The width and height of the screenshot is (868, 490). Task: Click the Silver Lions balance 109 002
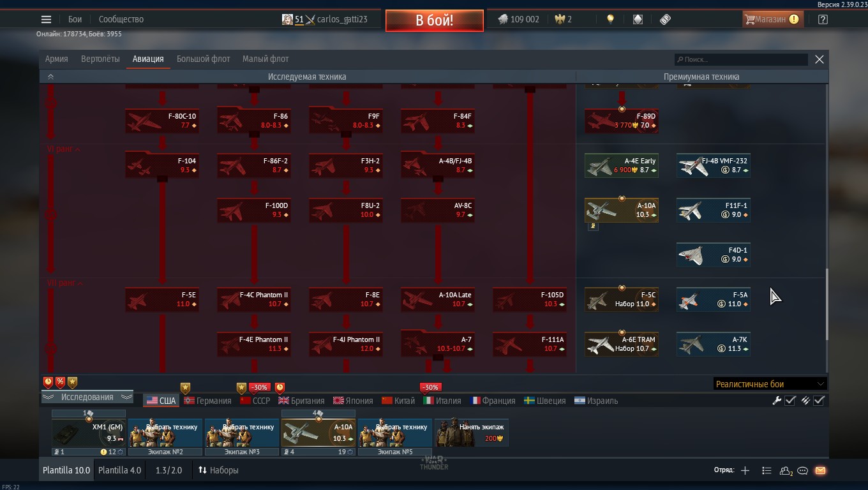click(518, 19)
